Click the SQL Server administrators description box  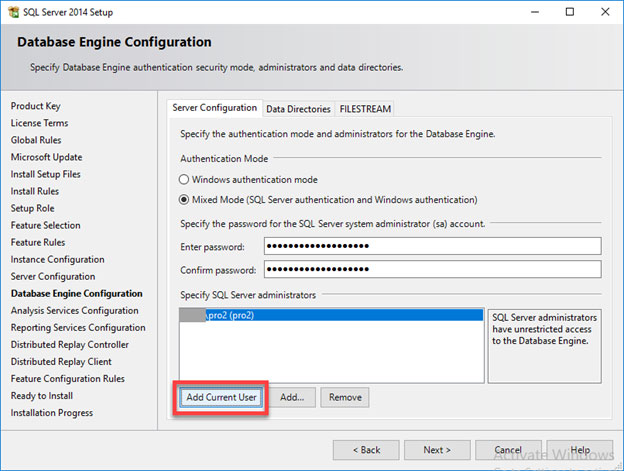(x=544, y=346)
